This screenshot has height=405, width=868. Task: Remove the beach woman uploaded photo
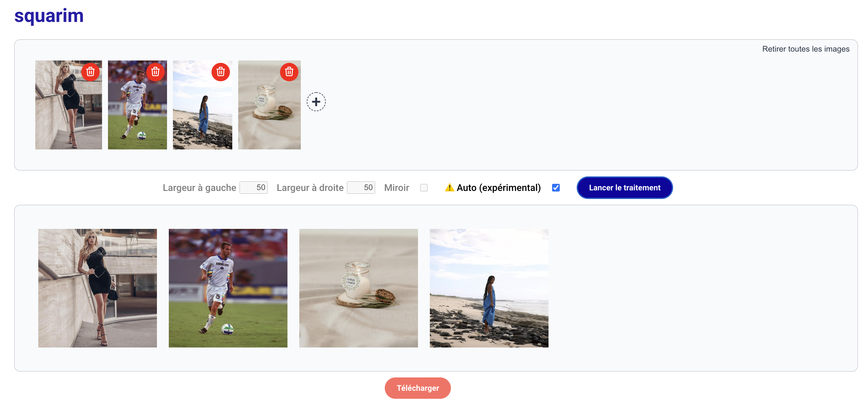(221, 72)
